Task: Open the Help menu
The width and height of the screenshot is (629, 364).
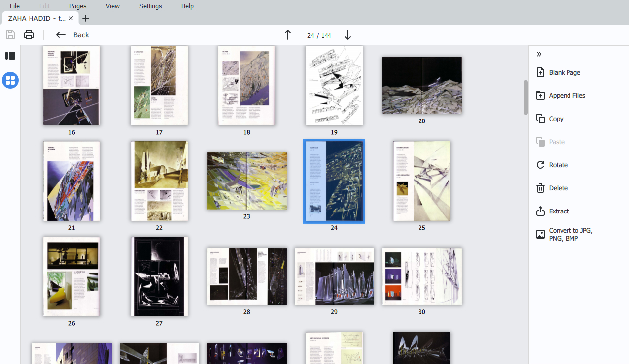Action: [187, 6]
